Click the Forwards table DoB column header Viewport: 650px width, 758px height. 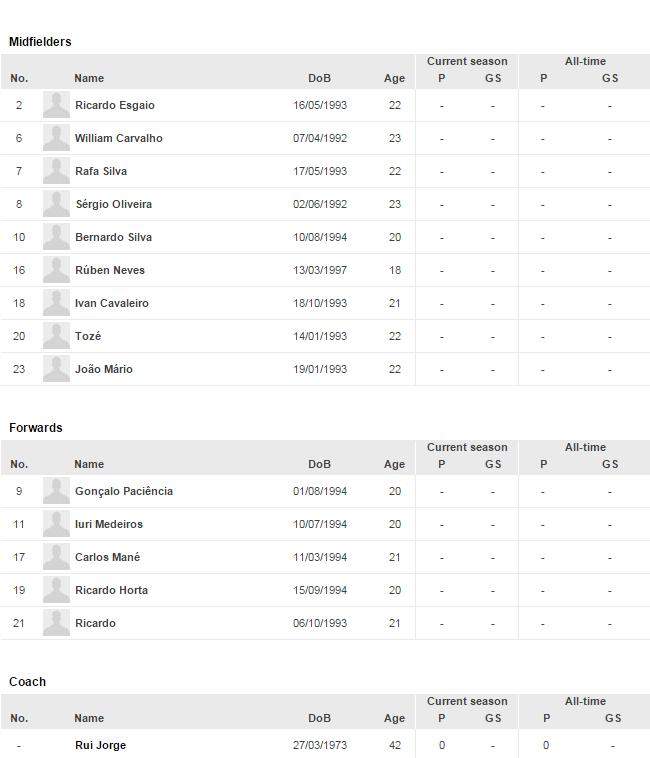[319, 464]
